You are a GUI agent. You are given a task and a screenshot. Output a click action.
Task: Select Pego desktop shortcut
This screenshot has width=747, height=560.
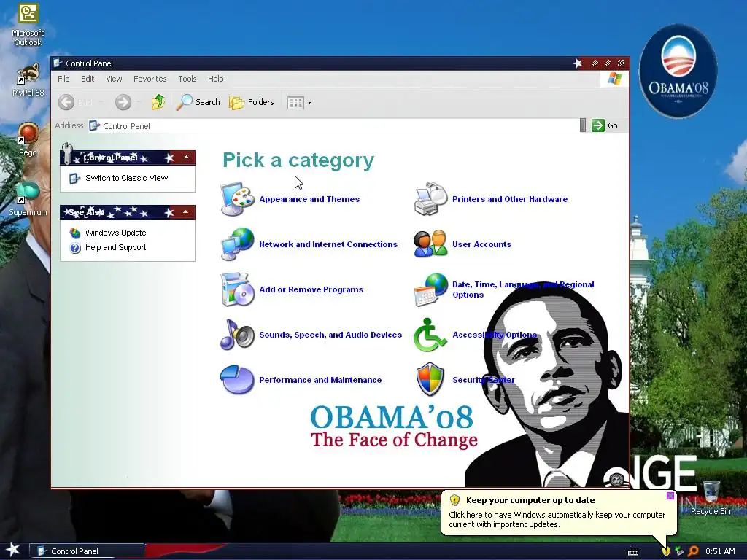pos(28,139)
